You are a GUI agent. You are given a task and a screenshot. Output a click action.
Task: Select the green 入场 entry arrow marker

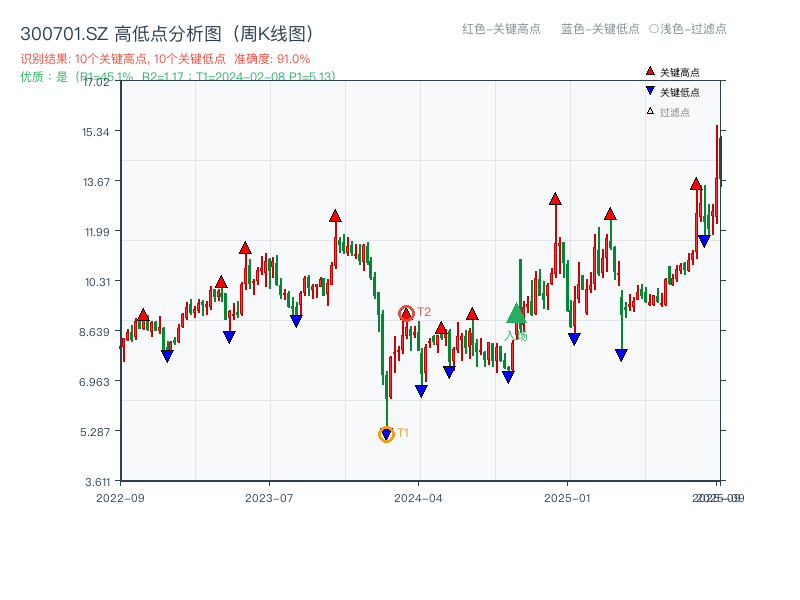coord(515,315)
